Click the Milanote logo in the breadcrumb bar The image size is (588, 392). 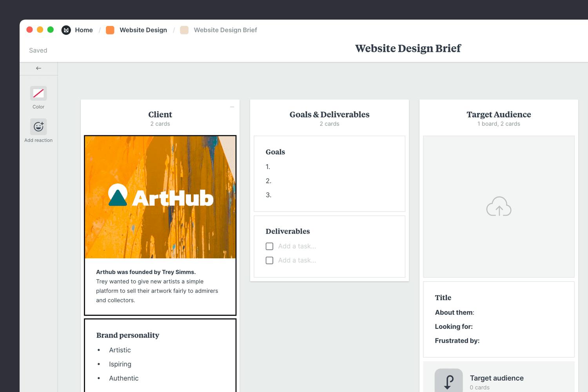coord(66,30)
